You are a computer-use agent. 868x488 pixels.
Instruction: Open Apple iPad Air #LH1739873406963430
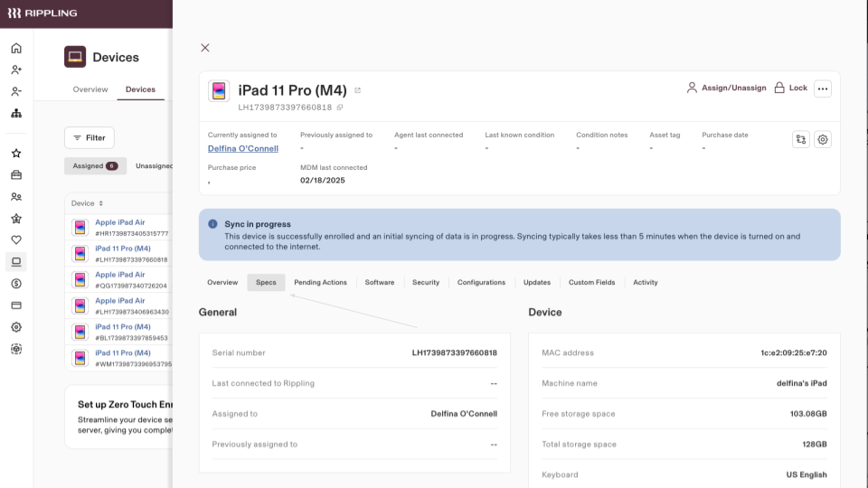[120, 300]
